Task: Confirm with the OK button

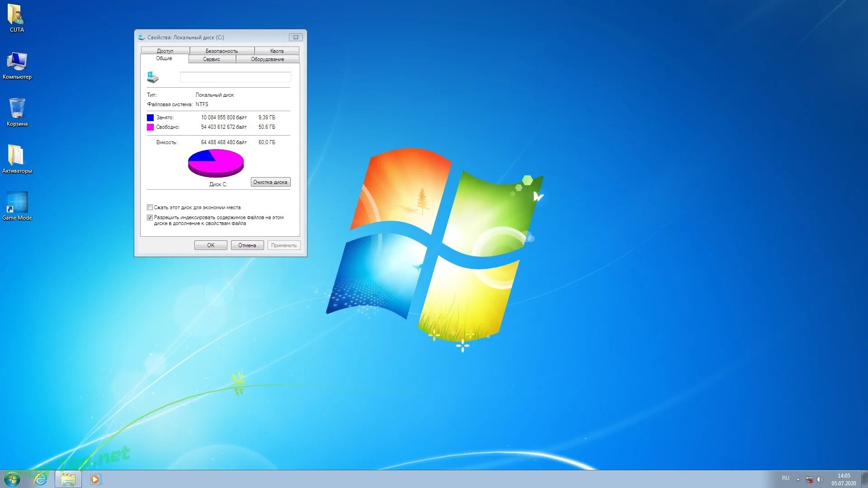Action: click(211, 245)
